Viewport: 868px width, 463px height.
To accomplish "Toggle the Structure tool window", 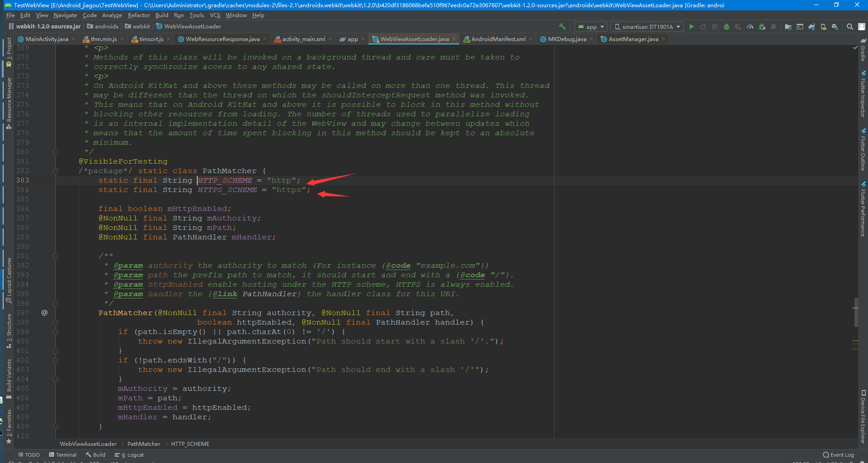I will click(x=9, y=331).
